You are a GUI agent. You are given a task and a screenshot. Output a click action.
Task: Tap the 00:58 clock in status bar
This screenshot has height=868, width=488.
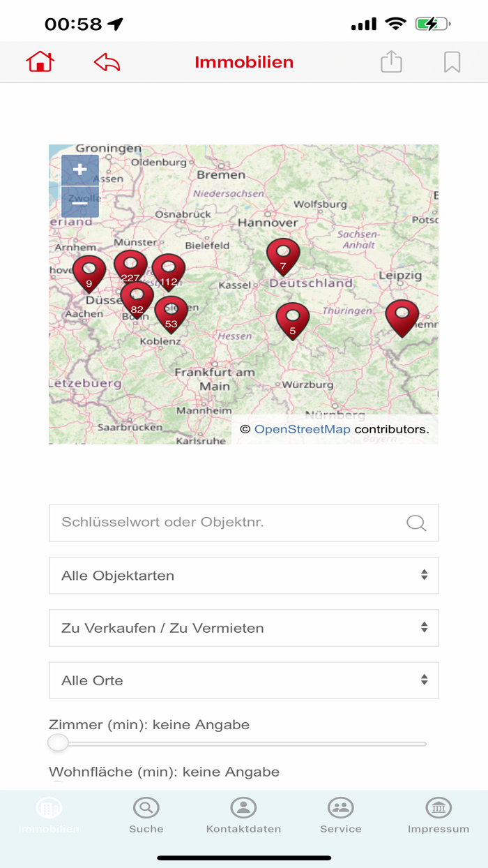[x=73, y=24]
